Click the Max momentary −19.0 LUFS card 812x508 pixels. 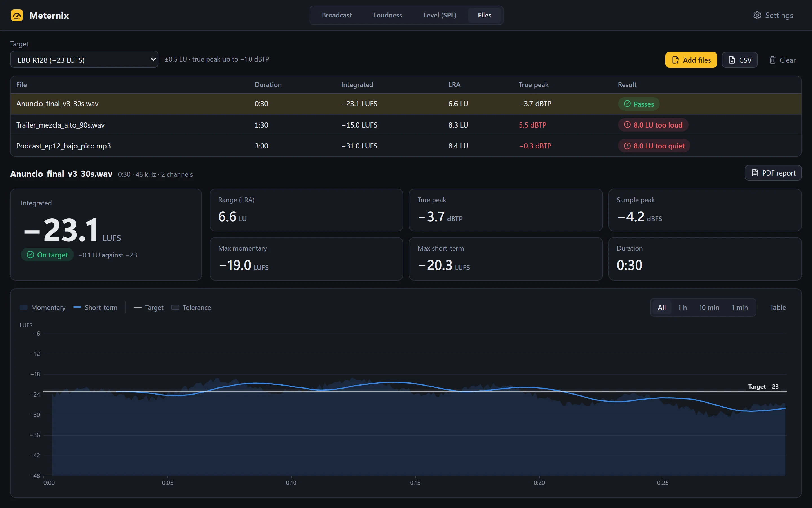point(306,259)
